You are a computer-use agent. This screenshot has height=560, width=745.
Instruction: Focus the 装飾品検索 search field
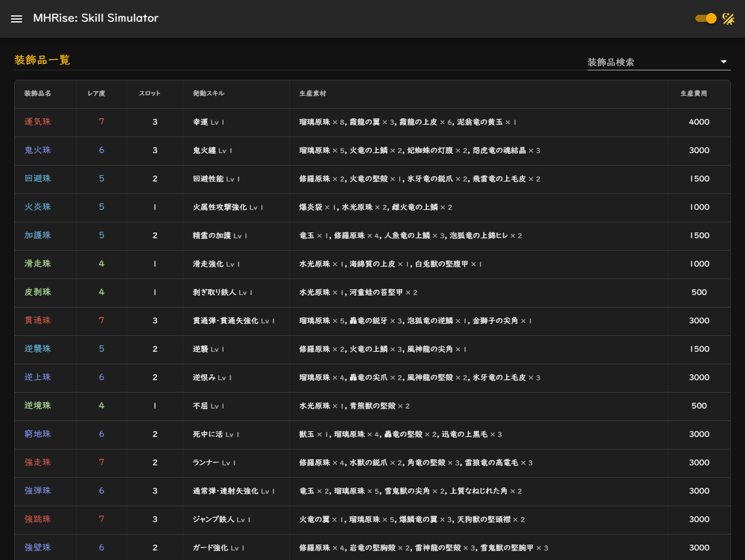tap(649, 62)
